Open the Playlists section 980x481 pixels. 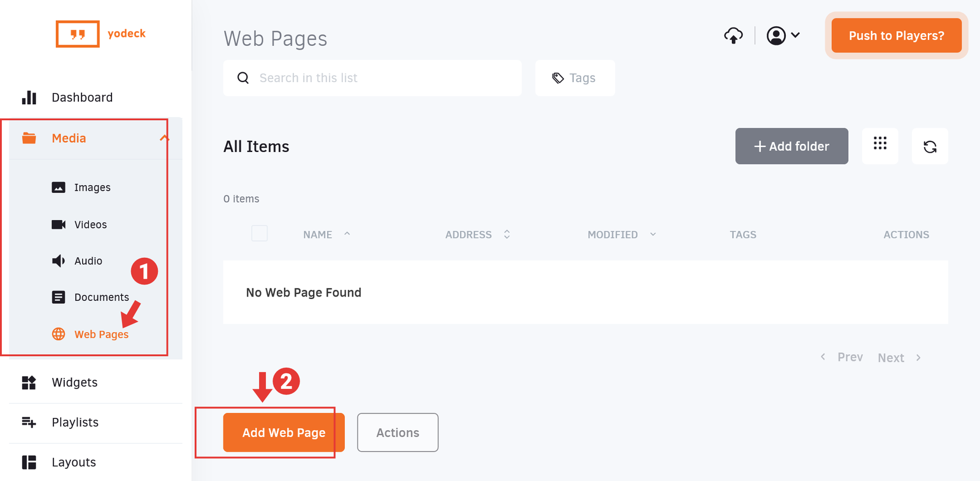(x=75, y=422)
